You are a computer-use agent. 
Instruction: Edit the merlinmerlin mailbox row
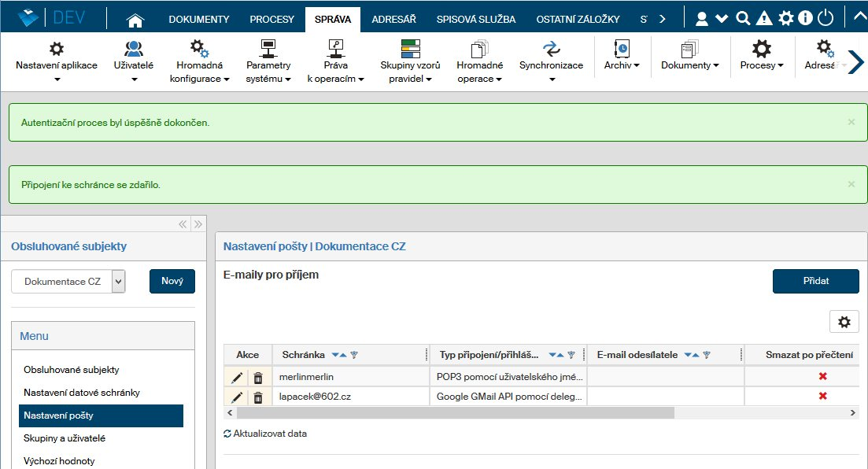click(237, 378)
